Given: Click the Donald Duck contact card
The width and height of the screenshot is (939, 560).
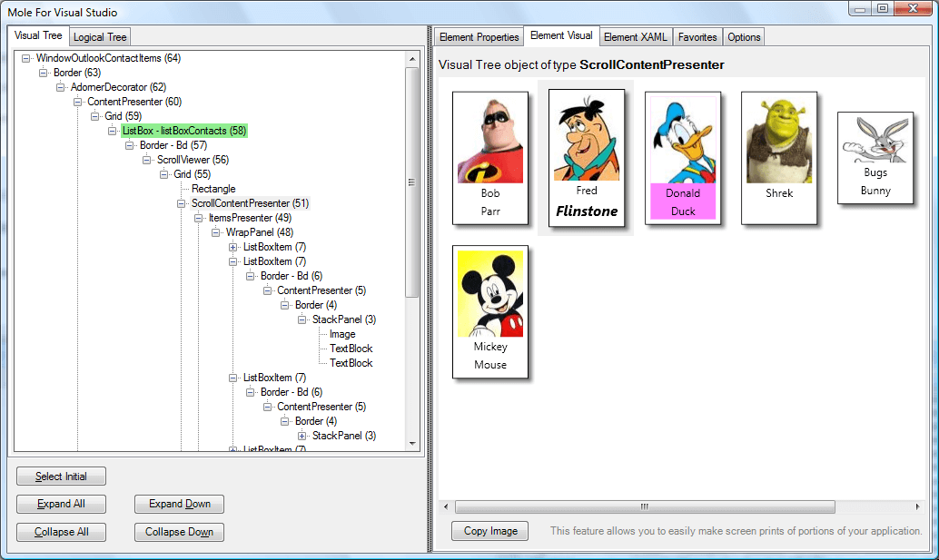Looking at the screenshot, I should [683, 158].
